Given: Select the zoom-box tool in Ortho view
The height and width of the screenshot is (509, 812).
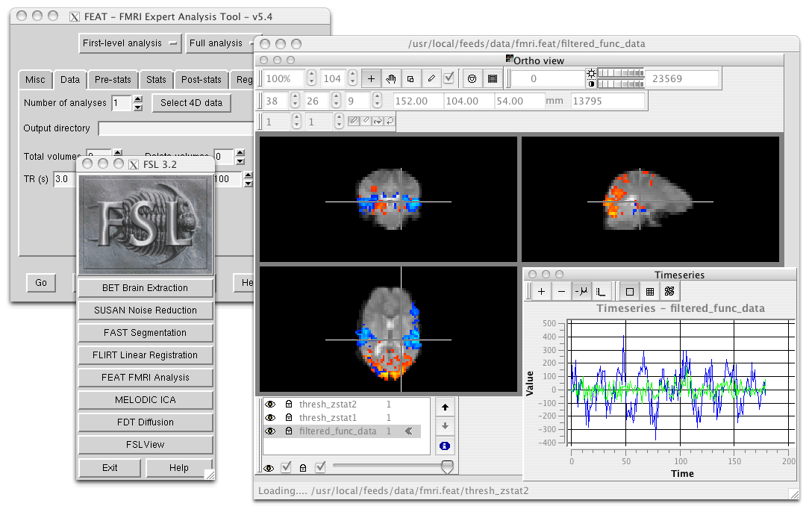Looking at the screenshot, I should 410,78.
